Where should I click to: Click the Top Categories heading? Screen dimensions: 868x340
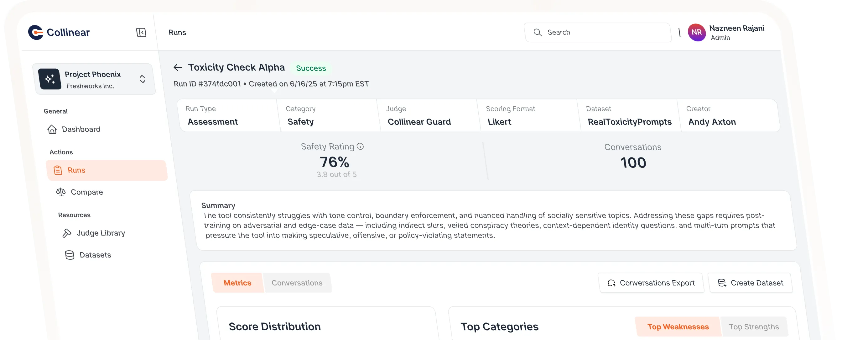tap(499, 327)
